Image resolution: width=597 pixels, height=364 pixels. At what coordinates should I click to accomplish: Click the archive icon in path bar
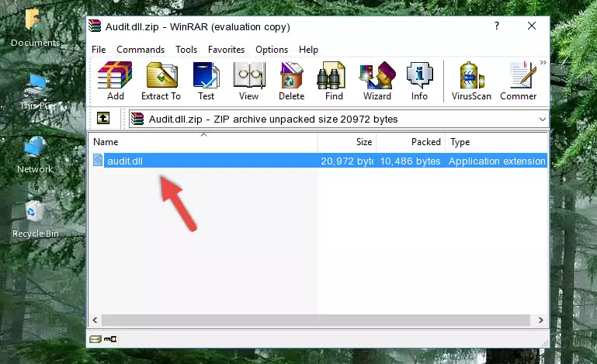(x=137, y=120)
